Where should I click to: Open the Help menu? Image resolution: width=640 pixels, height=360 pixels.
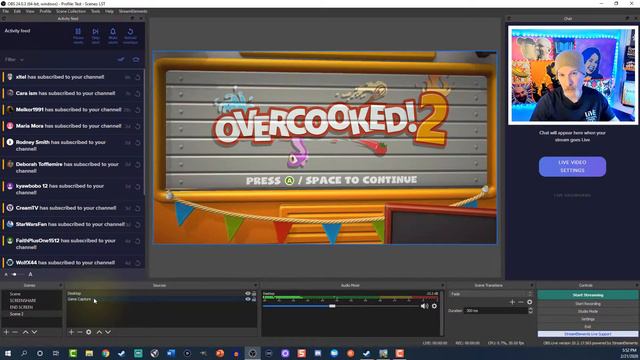[x=109, y=11]
